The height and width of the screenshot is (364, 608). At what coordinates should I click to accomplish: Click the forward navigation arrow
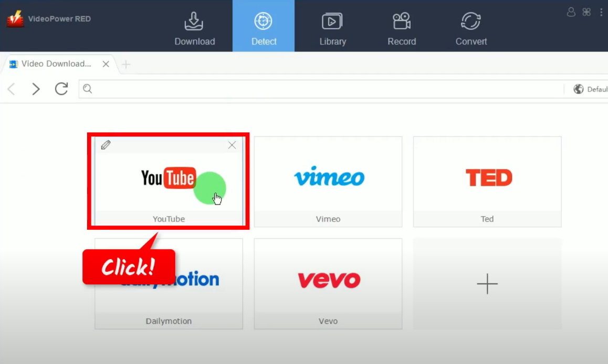pyautogui.click(x=36, y=89)
